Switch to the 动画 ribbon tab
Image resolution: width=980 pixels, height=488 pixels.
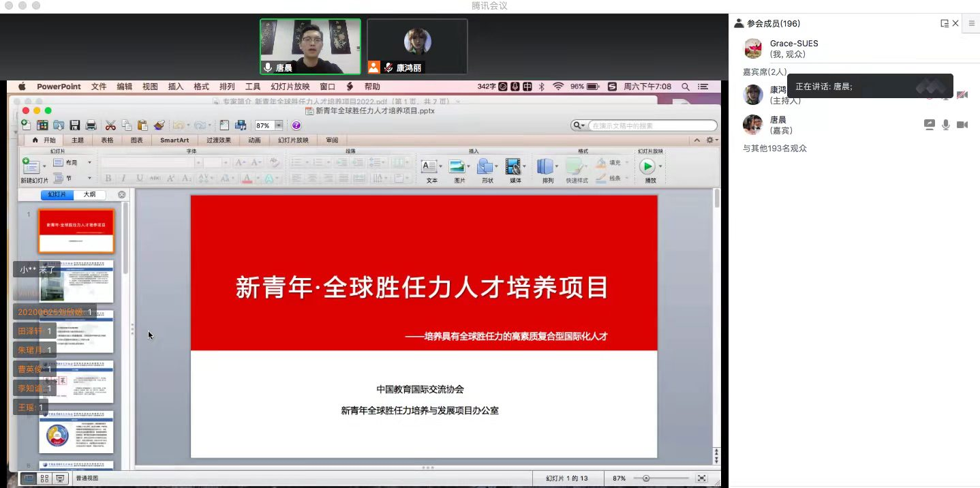(x=254, y=140)
